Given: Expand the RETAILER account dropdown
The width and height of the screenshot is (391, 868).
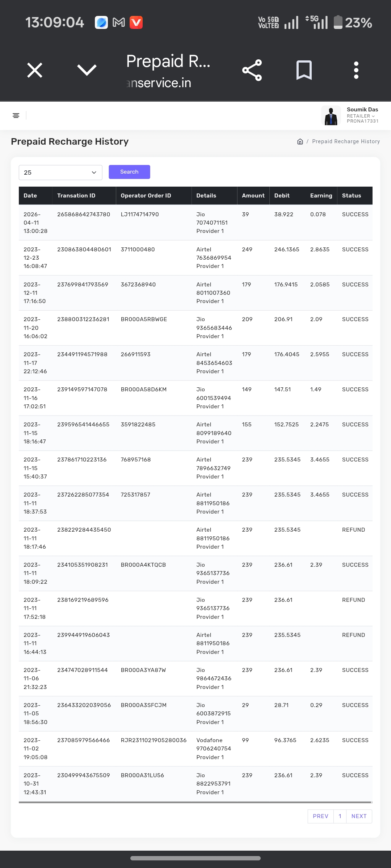Looking at the screenshot, I should click(361, 116).
